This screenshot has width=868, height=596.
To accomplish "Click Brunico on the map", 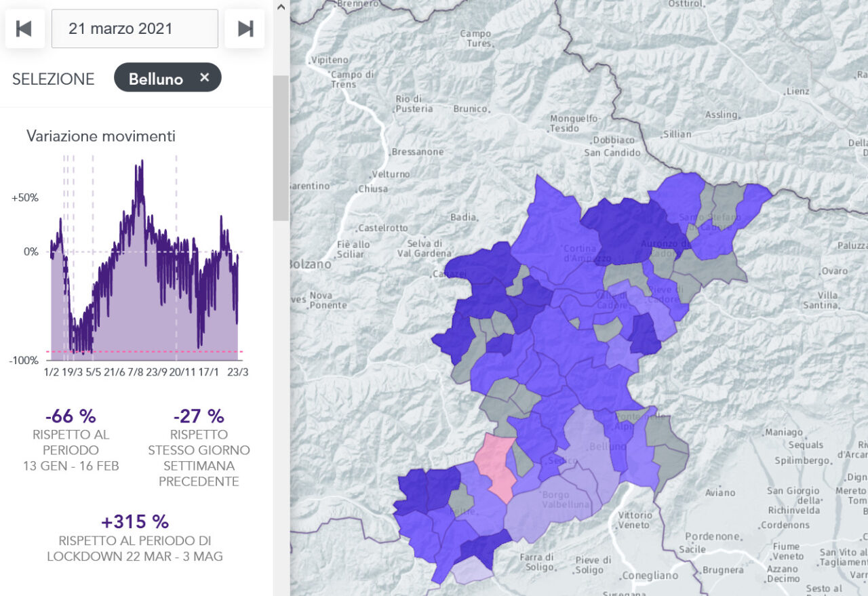I will (470, 108).
